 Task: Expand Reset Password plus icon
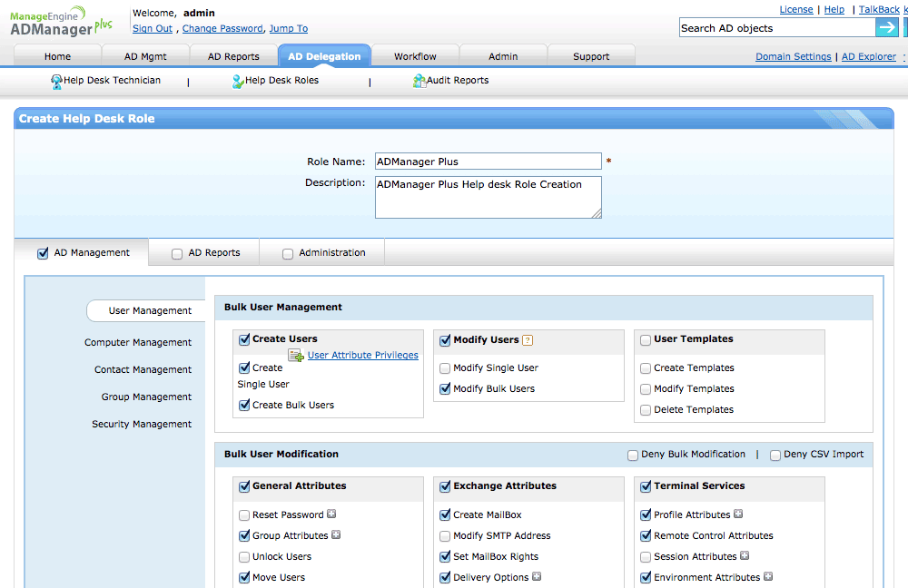click(331, 514)
